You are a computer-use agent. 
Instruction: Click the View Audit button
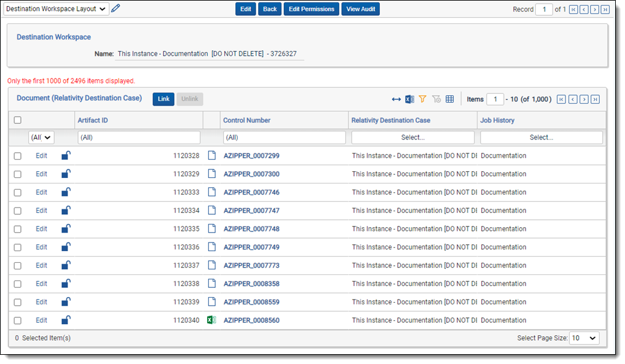(x=361, y=9)
